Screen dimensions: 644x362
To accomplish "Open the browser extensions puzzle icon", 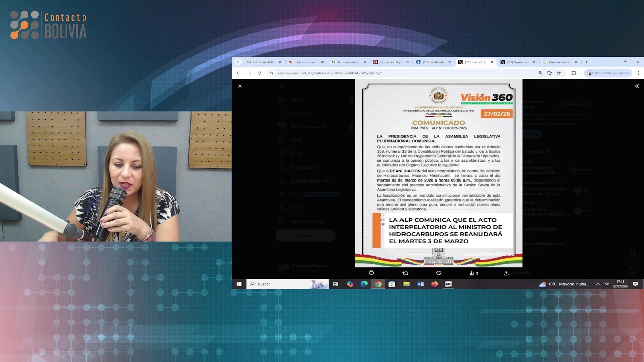I will click(x=574, y=73).
